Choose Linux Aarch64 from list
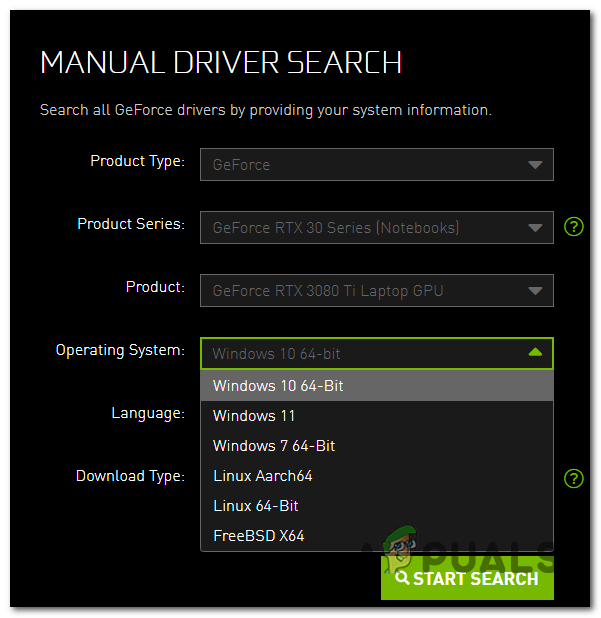This screenshot has height=618, width=601. point(376,476)
